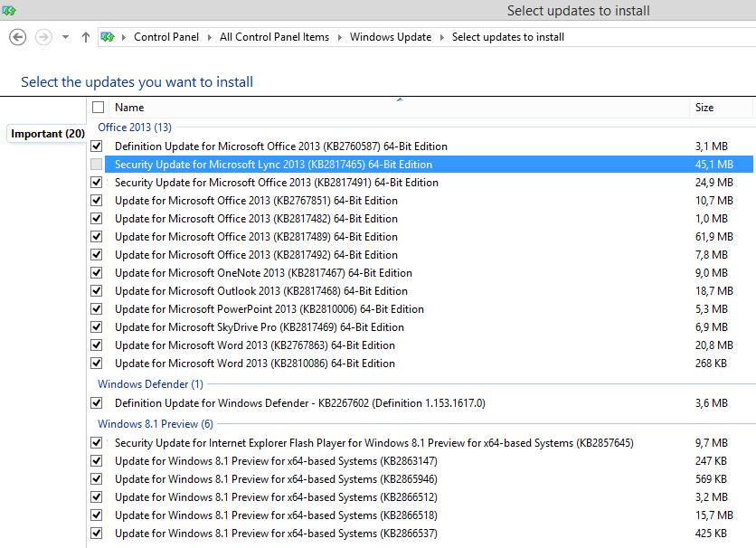Uncheck PowerPoint 2013 update KB2810006
Viewport: 756px width, 548px height.
(x=97, y=308)
